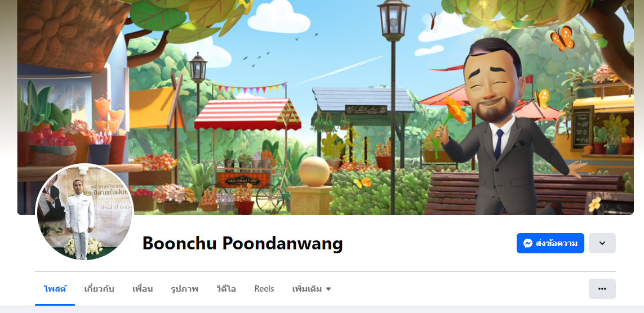Viewport: 644px width, 313px height.
Task: Open the circular profile picture
Action: (84, 212)
